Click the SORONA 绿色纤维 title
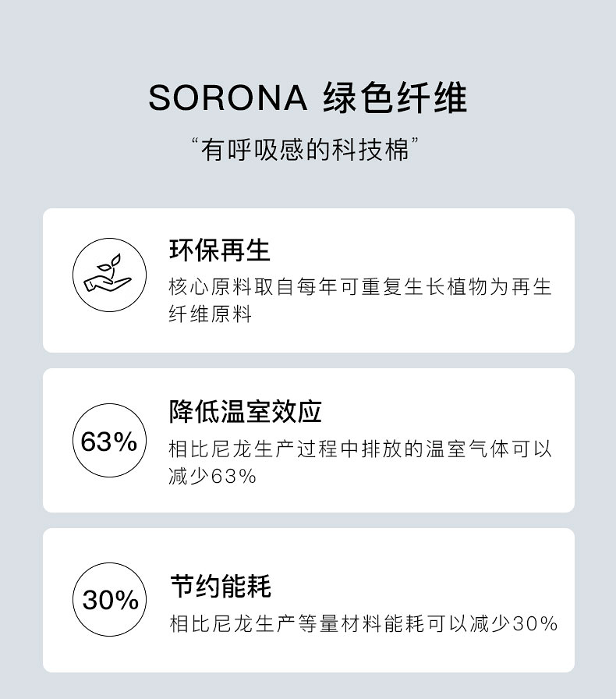Viewport: 616px width, 699px height. click(x=307, y=98)
